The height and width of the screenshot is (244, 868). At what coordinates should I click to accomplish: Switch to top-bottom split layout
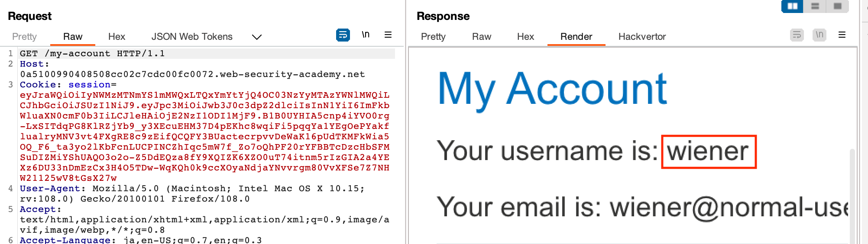[815, 6]
